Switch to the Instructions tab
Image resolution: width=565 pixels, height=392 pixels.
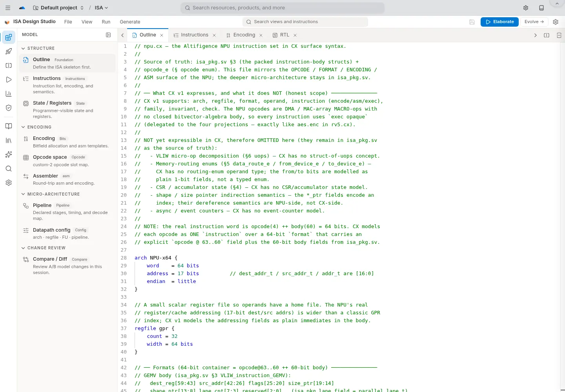[195, 35]
